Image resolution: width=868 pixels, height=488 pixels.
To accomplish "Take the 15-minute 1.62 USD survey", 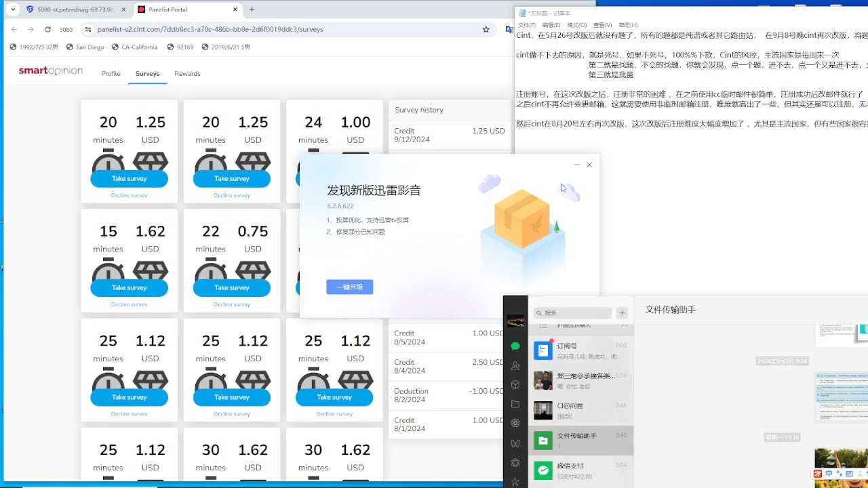I will 129,287.
